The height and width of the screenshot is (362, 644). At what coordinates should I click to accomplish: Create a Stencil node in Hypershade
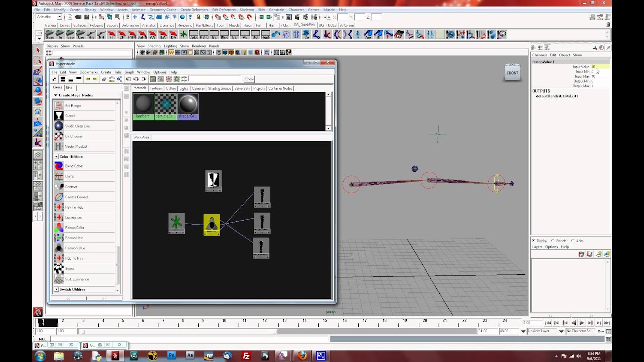click(x=84, y=116)
